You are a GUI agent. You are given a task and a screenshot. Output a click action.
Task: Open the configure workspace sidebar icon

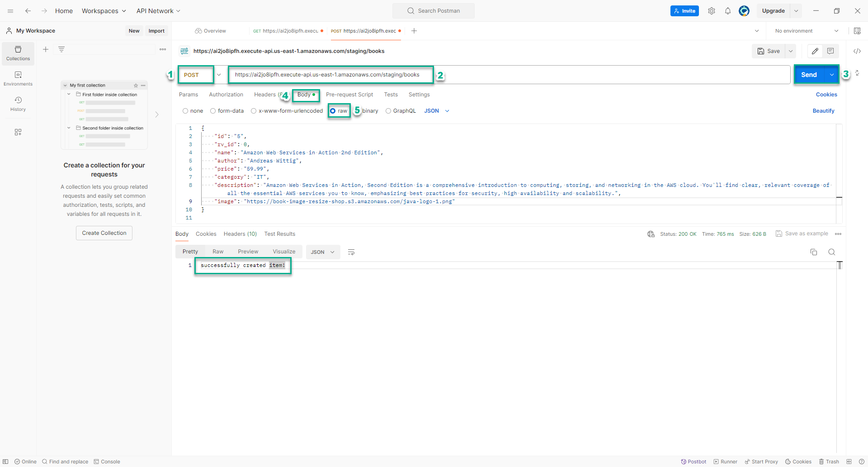point(18,132)
